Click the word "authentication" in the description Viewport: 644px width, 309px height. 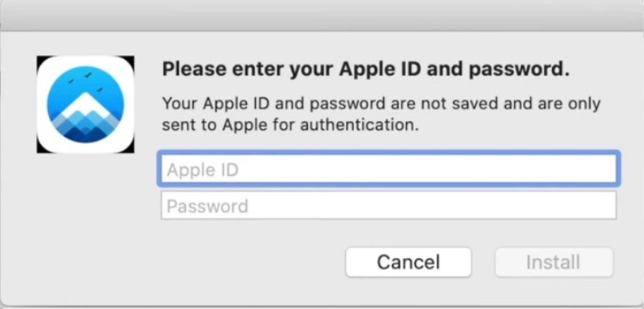pos(360,125)
